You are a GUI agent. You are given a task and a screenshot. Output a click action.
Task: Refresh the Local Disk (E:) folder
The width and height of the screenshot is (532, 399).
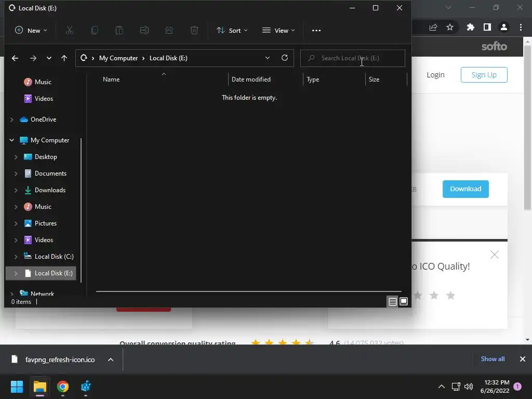tap(285, 58)
